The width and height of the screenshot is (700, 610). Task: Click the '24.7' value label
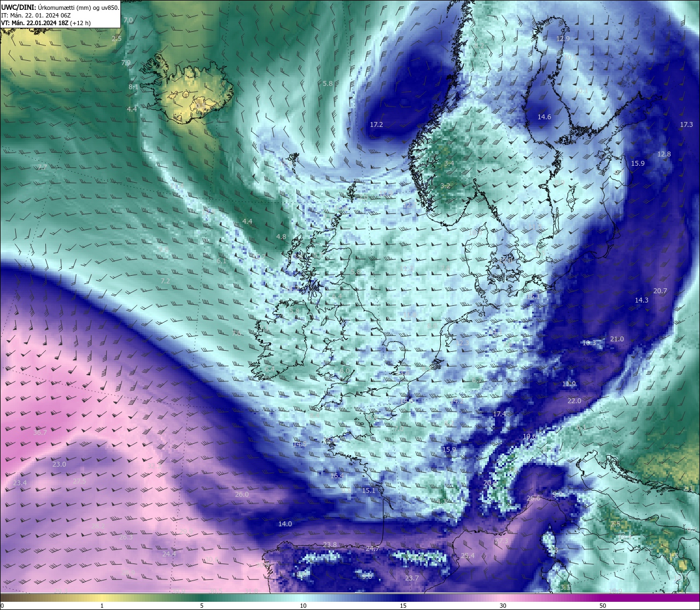(372, 549)
